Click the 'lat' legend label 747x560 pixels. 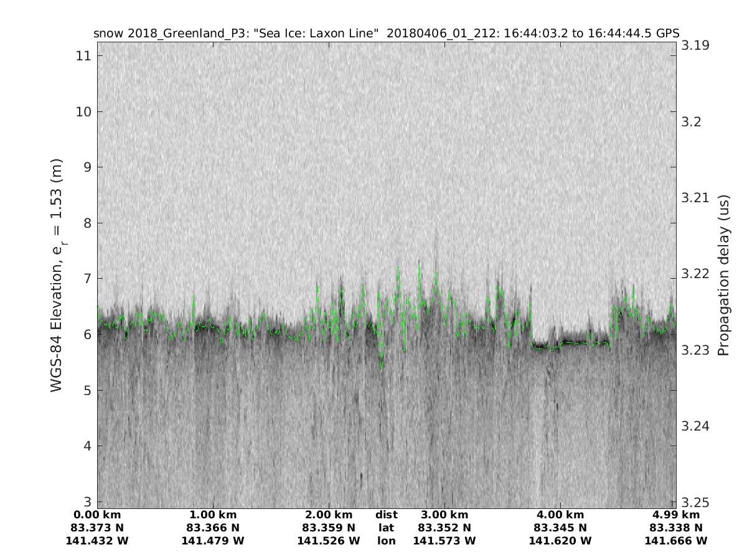[386, 528]
